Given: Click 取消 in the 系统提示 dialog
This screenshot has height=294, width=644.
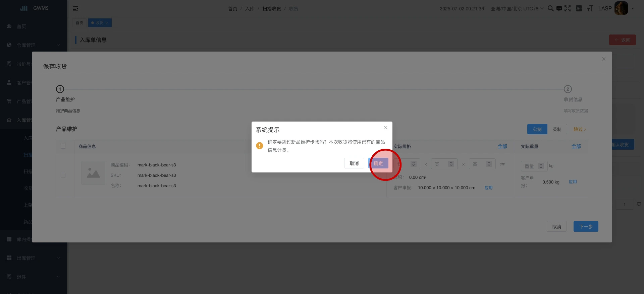Looking at the screenshot, I should click(354, 163).
